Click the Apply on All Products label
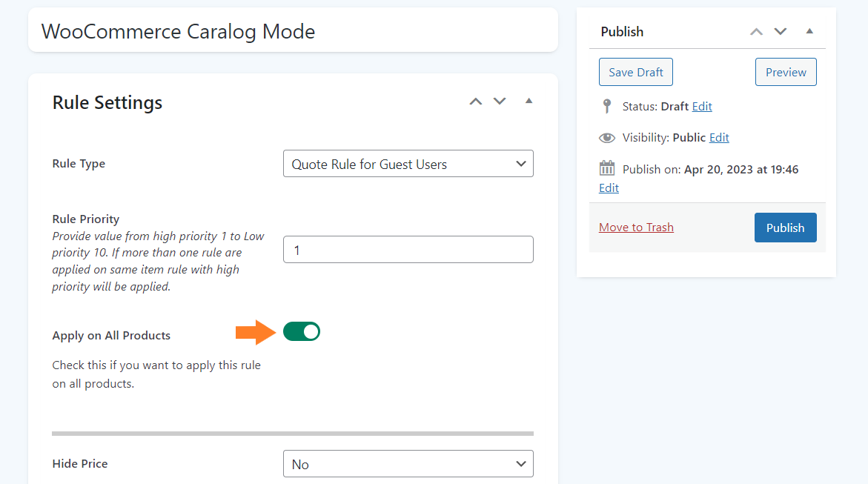 [x=111, y=336]
